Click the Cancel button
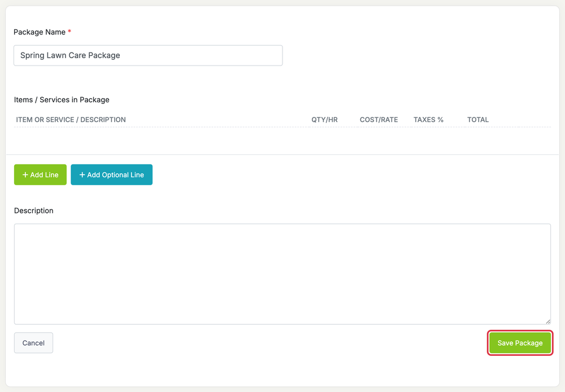The image size is (565, 392). pyautogui.click(x=33, y=343)
